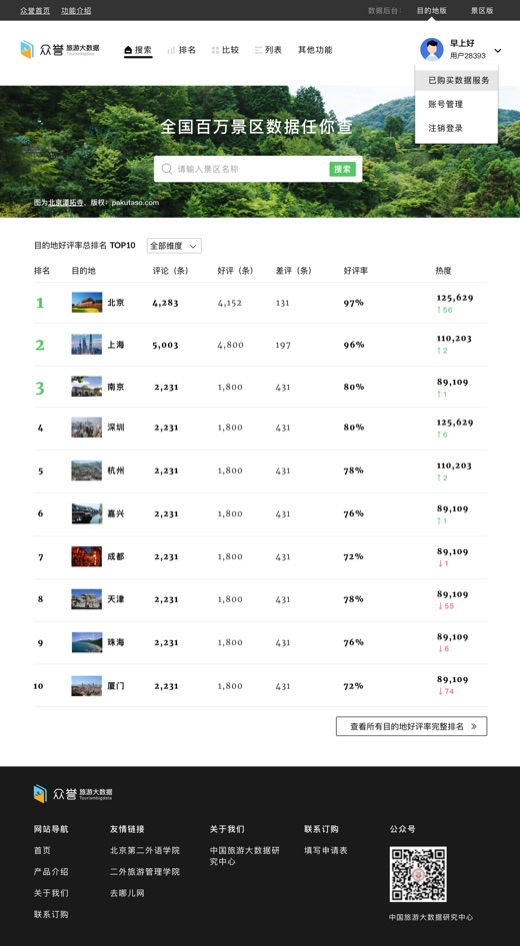520x946 pixels.
Task: Click the 上海 thumbnail image
Action: 87,345
